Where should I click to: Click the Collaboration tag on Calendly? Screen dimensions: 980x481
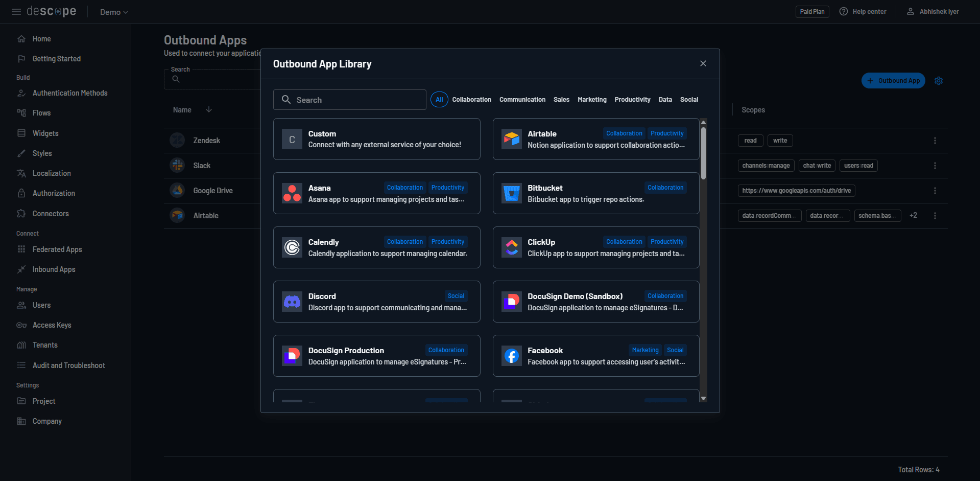(x=404, y=241)
